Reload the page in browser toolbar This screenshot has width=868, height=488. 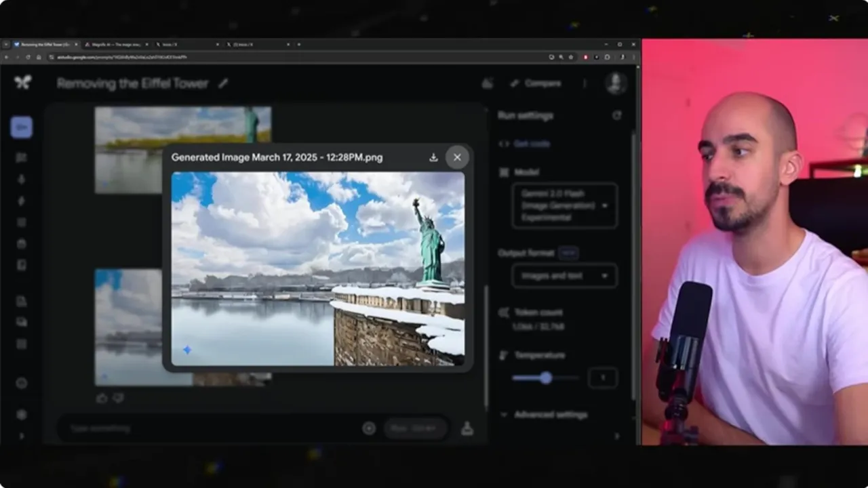[x=29, y=57]
